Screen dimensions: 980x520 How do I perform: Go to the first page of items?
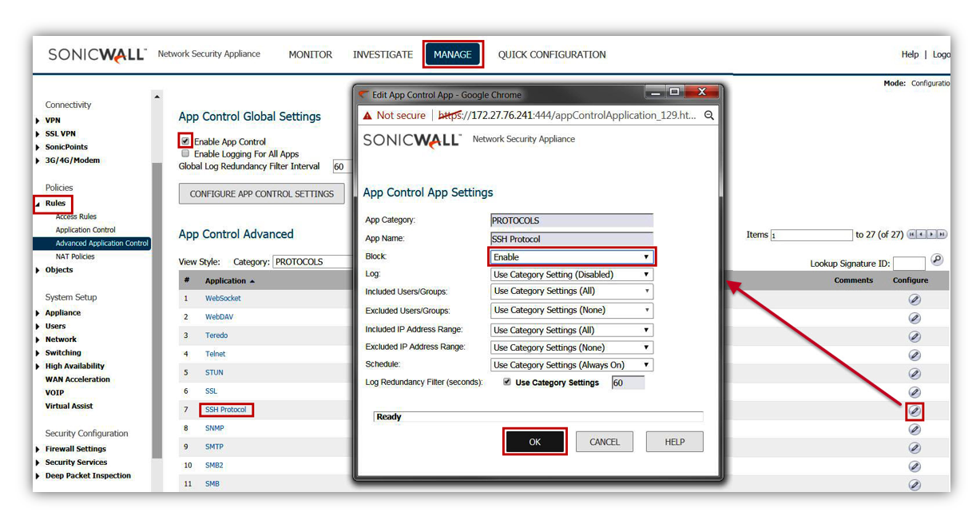click(x=912, y=235)
